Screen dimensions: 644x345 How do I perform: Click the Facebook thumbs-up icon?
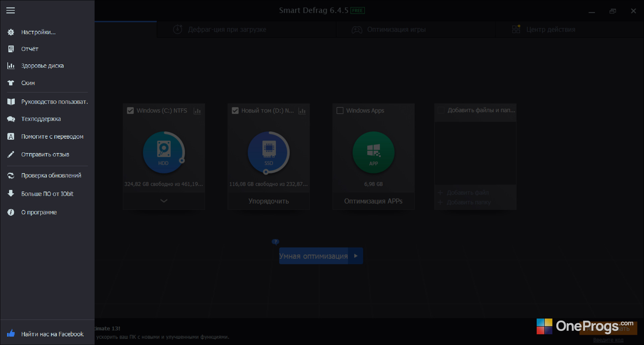[x=11, y=333]
